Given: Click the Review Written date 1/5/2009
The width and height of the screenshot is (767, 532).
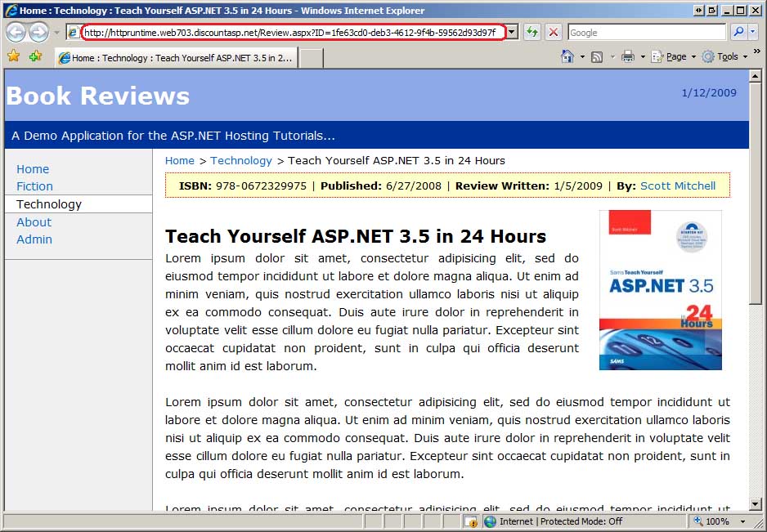Looking at the screenshot, I should click(x=578, y=186).
